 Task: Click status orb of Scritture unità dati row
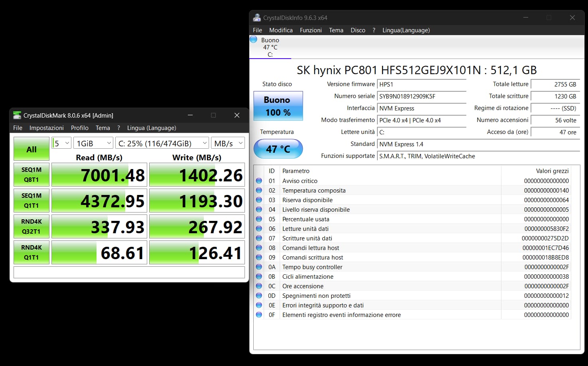click(x=259, y=238)
